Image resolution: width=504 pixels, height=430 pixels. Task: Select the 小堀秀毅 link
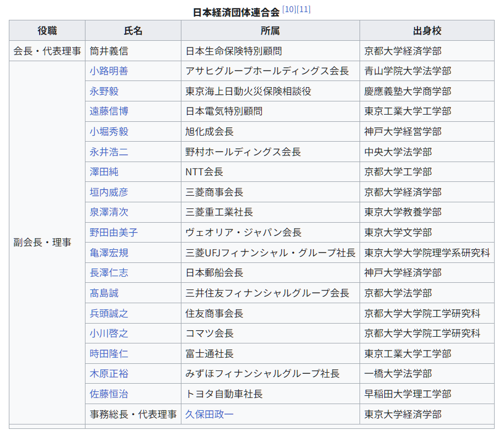(109, 132)
